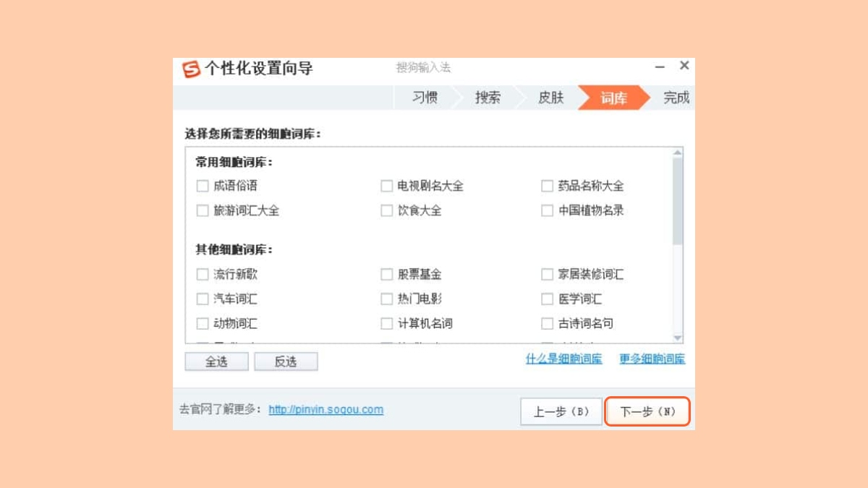Open the 什么是细胞词库 help link
The image size is (868, 488).
coord(563,359)
